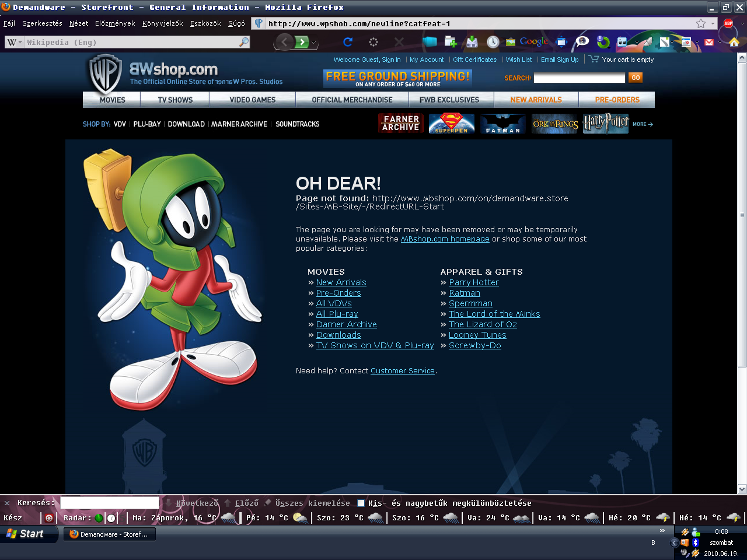Open the My Account link
Viewport: 747px width, 560px height.
click(x=427, y=60)
